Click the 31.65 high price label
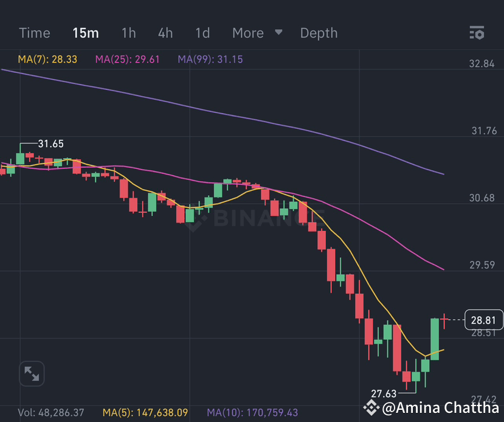The width and height of the screenshot is (504, 422). point(52,144)
